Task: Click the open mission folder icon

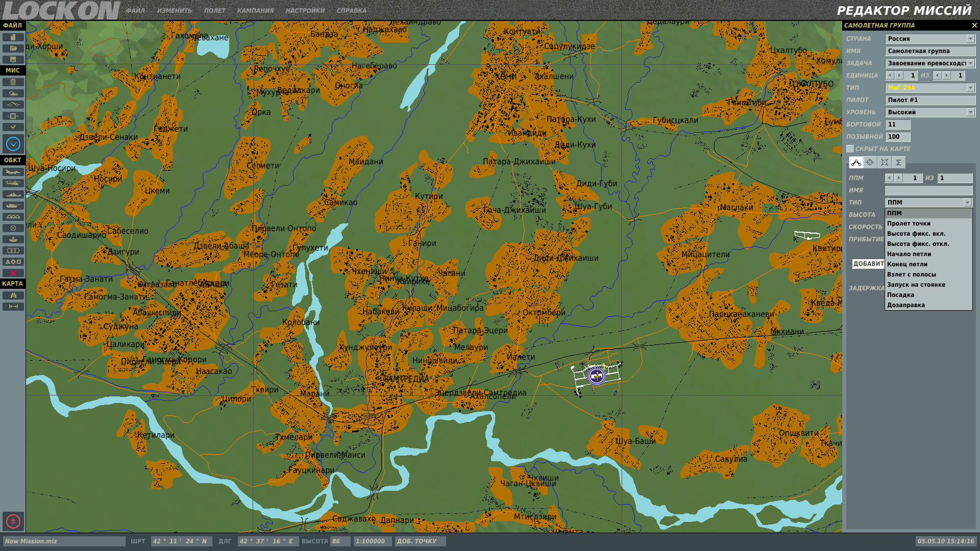Action: [13, 48]
